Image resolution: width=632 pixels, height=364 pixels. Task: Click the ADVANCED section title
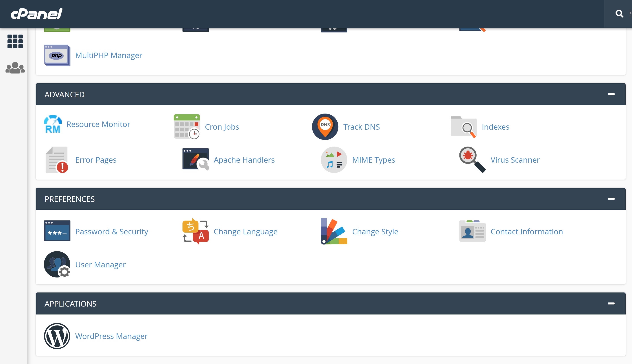click(64, 94)
